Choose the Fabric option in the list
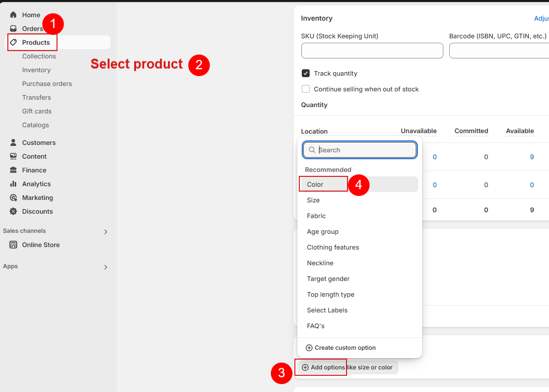 tap(316, 216)
